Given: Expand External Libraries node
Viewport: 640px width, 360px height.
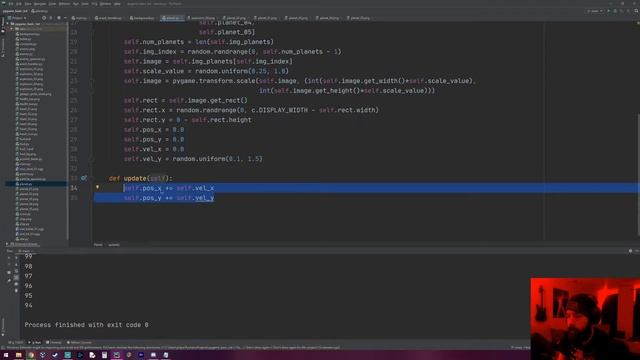Looking at the screenshot, I should tap(7, 244).
